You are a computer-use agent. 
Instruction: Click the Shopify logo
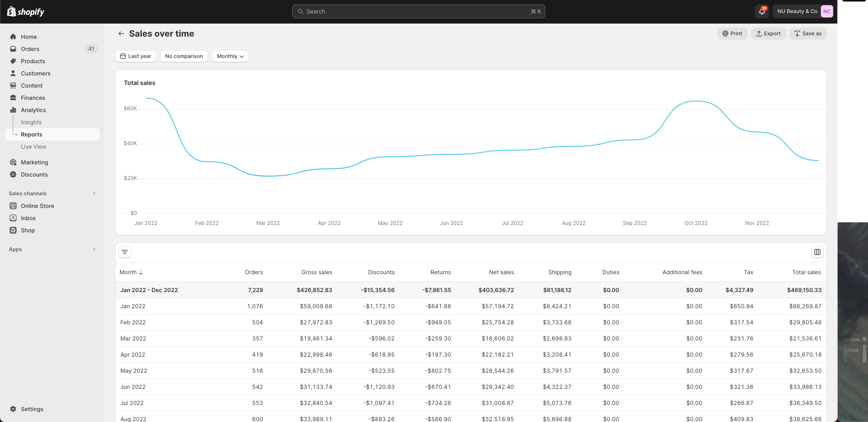[x=26, y=12]
